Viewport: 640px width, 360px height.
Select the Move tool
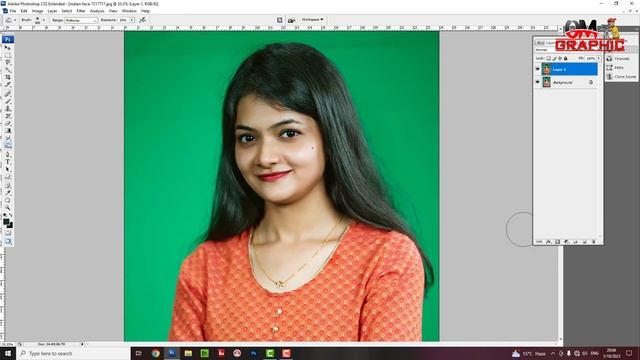(8, 47)
